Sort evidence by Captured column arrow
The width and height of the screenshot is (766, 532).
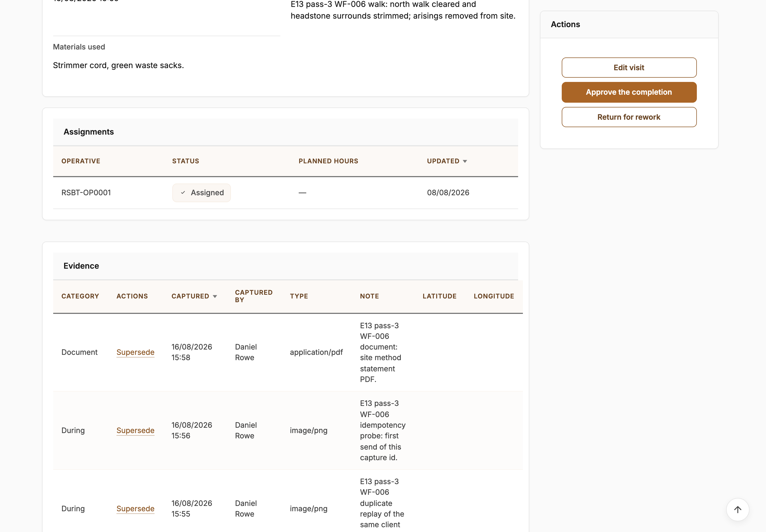tap(215, 296)
